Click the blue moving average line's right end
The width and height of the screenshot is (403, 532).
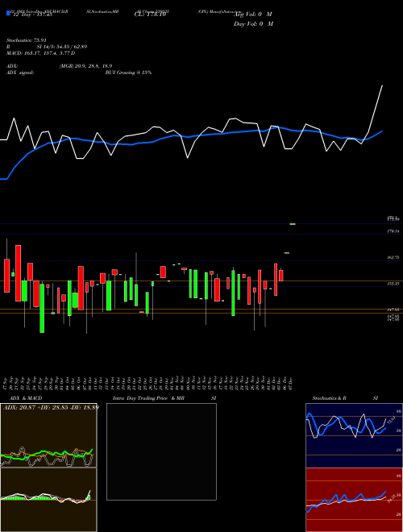tap(382, 131)
